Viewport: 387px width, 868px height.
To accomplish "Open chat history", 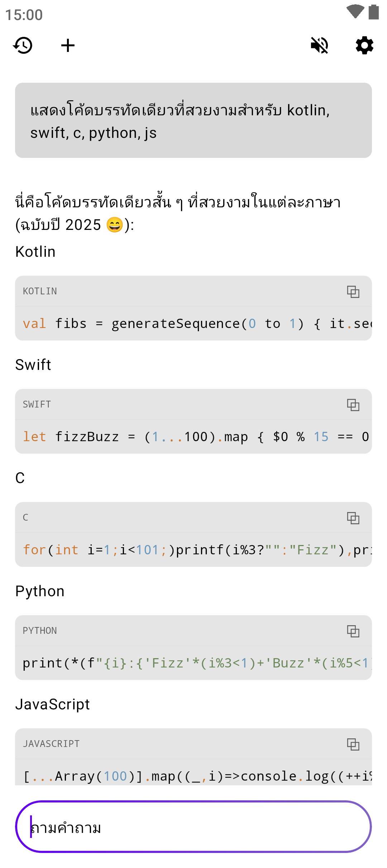I will [x=23, y=45].
